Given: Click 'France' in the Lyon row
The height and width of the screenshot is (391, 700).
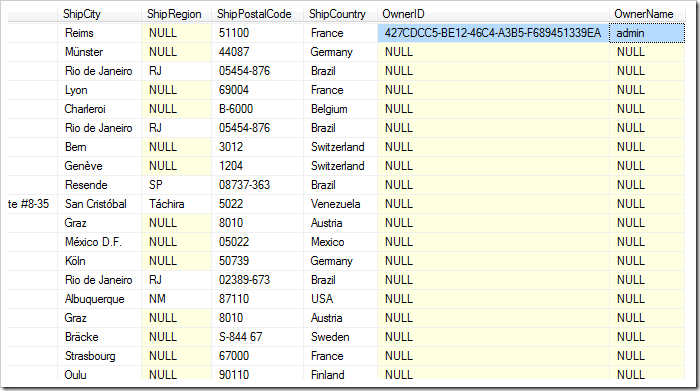Looking at the screenshot, I should (x=341, y=90).
